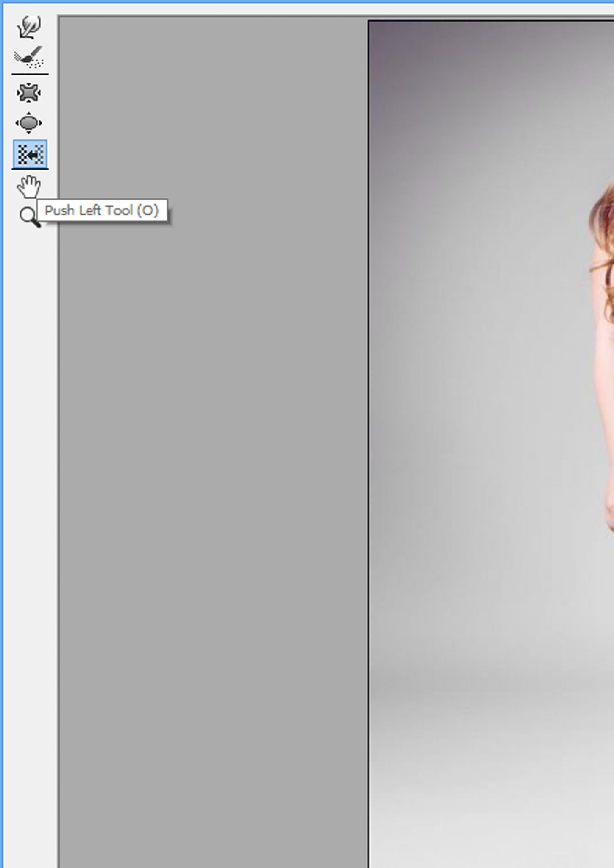614x868 pixels.
Task: Click the photo's gray studio backdrop center
Action: (488, 424)
